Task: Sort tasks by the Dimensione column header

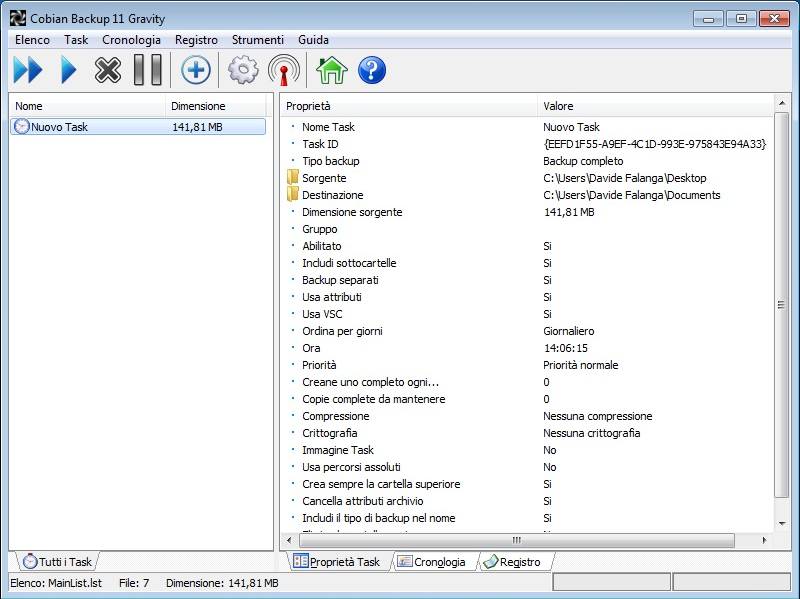Action: (x=198, y=106)
